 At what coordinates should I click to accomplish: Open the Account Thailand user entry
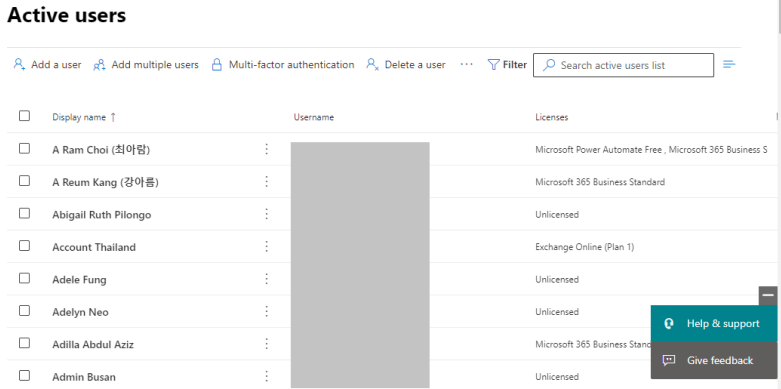pyautogui.click(x=94, y=247)
